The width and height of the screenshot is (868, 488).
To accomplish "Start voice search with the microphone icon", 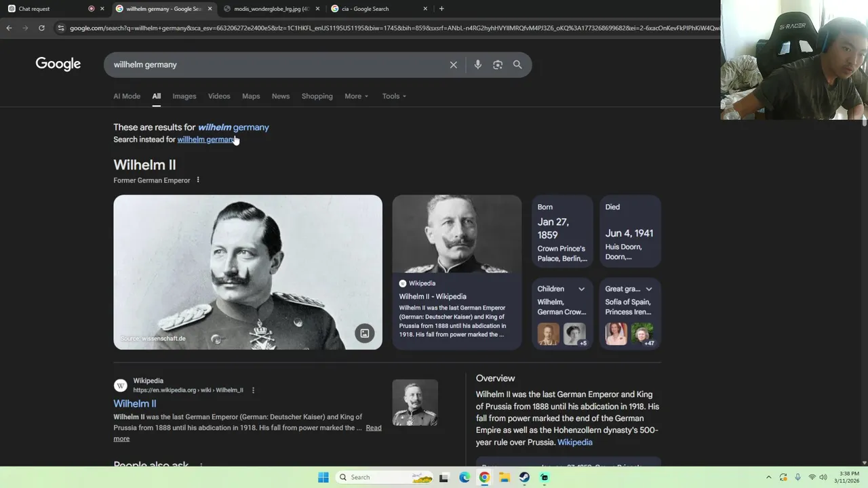I will (x=478, y=64).
